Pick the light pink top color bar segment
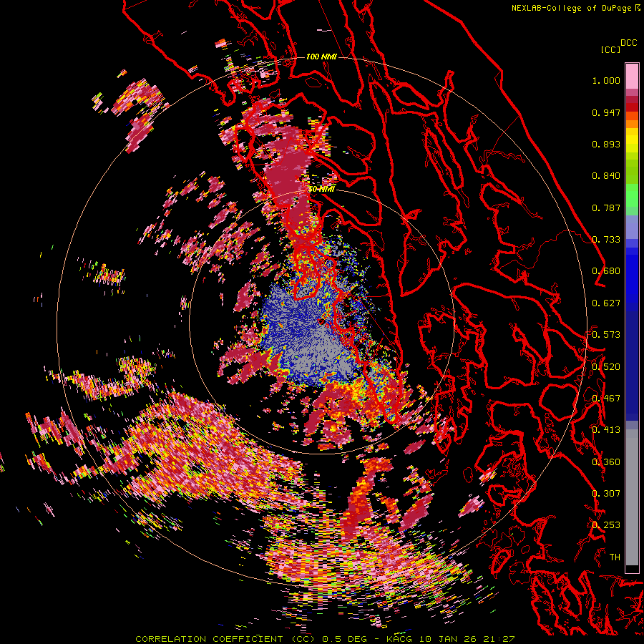The image size is (644, 644). (x=632, y=76)
